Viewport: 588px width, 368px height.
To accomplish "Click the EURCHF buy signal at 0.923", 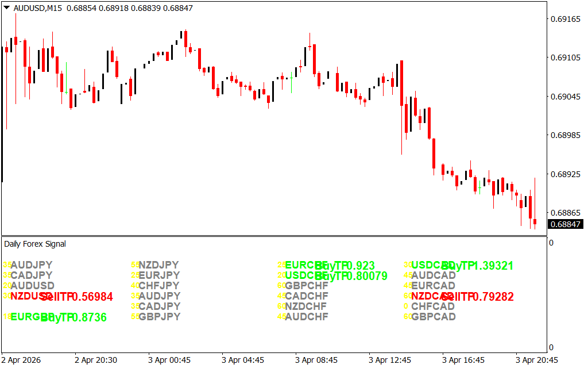I will tap(330, 265).
